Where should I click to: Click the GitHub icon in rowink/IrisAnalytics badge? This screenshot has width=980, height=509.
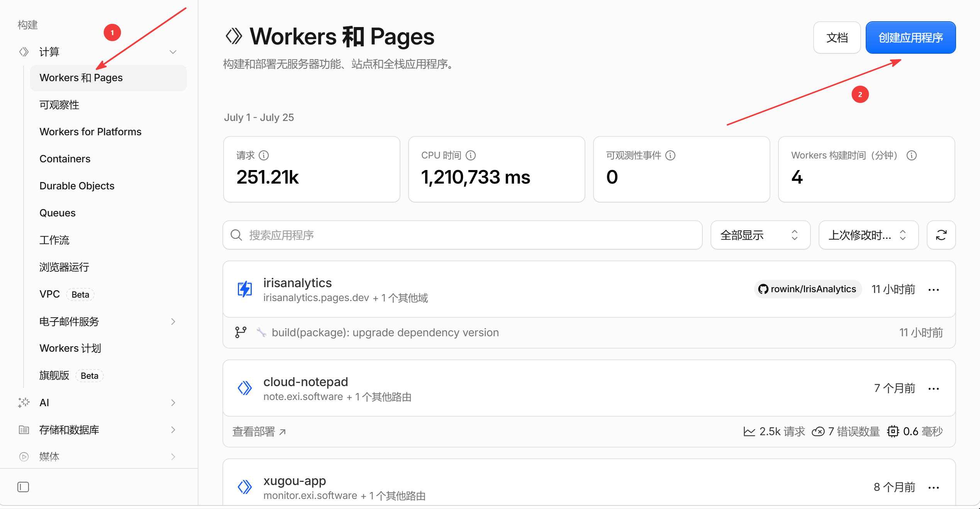763,289
